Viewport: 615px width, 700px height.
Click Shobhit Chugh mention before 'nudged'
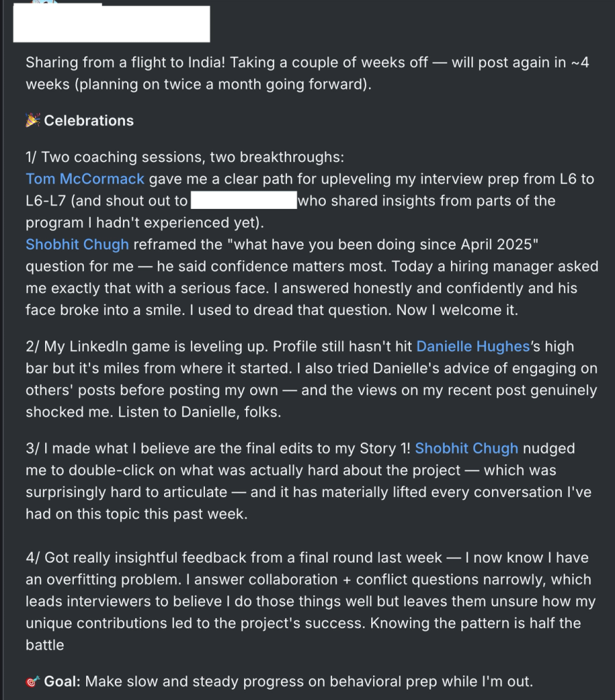466,449
